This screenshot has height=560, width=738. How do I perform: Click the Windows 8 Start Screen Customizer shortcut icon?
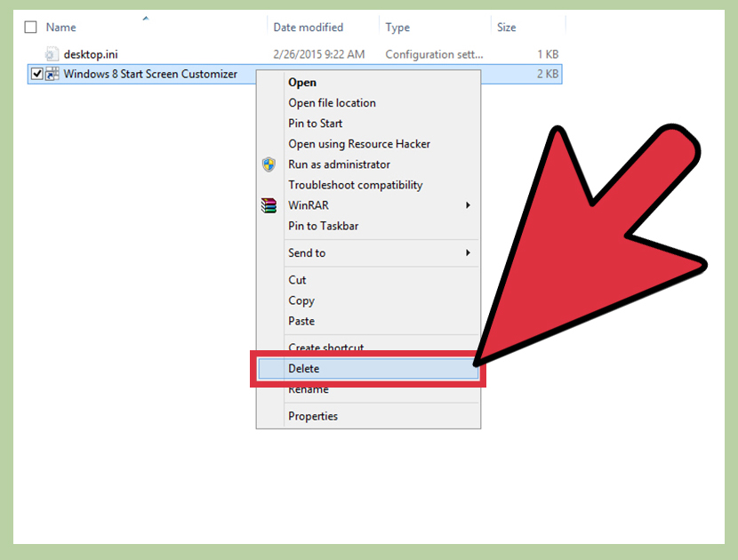point(52,74)
